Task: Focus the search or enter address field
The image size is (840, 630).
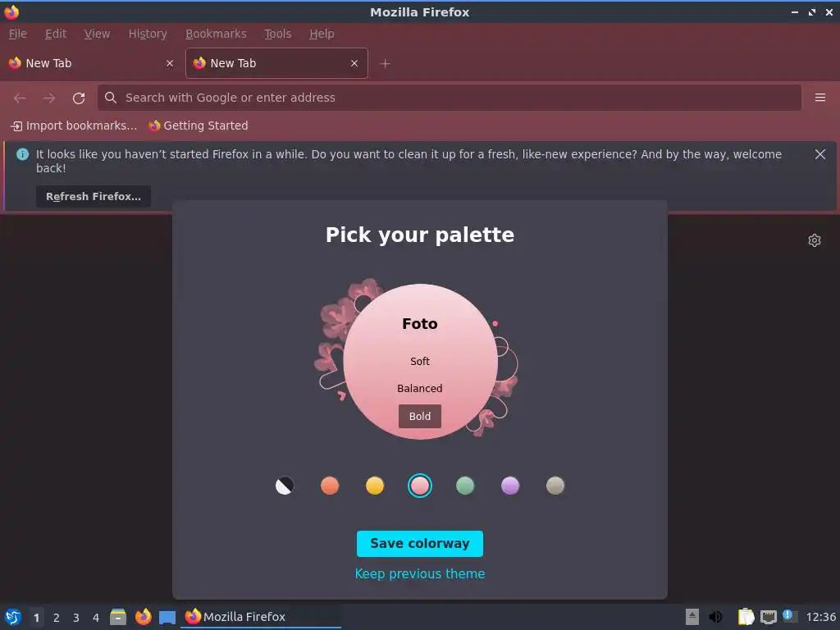Action: coord(449,98)
